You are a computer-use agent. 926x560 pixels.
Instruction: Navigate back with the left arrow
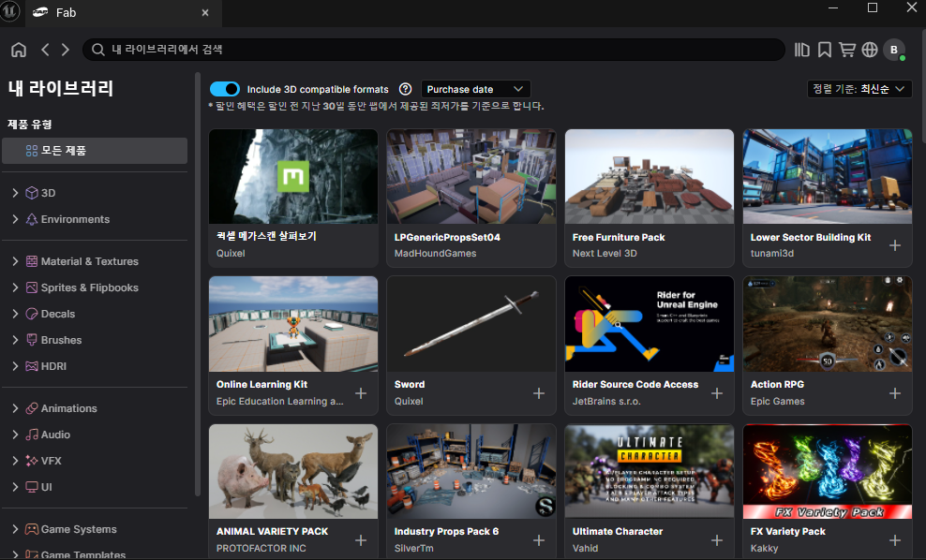(45, 51)
